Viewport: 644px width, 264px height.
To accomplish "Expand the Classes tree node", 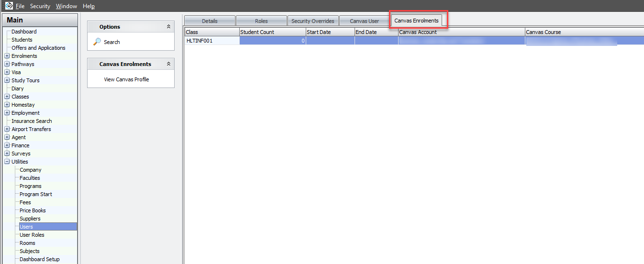I will 7,97.
